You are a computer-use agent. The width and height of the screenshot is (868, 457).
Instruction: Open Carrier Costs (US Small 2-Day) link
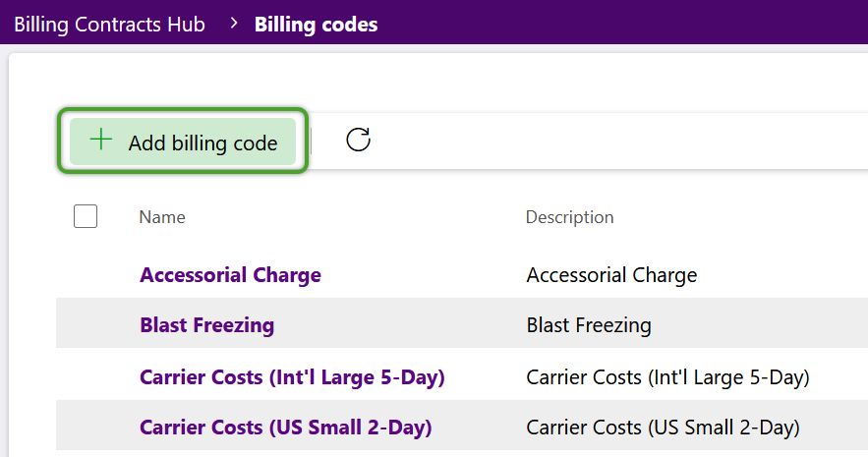(x=286, y=428)
